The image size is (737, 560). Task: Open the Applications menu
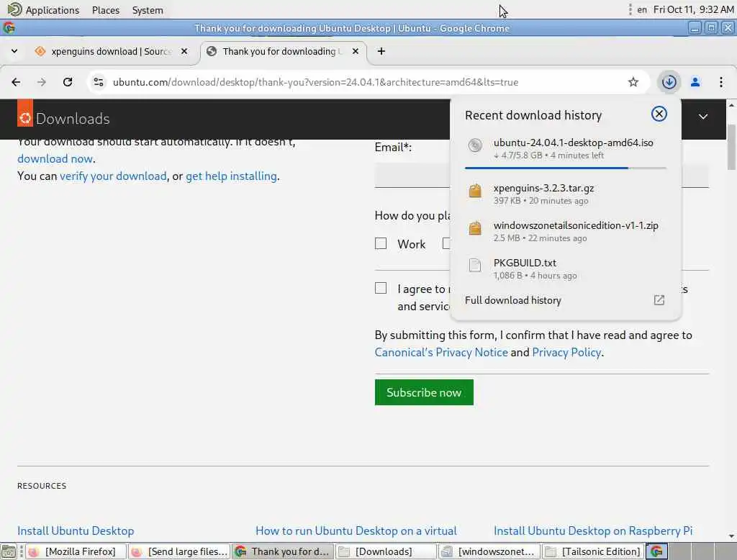coord(52,10)
